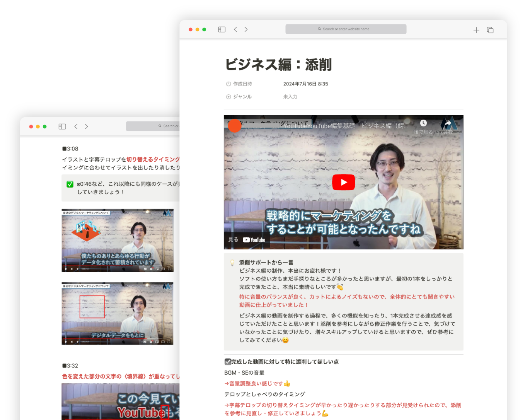Viewport: 525px width, 420px height.
Task: Go back in the rear browser window
Action: click(76, 126)
